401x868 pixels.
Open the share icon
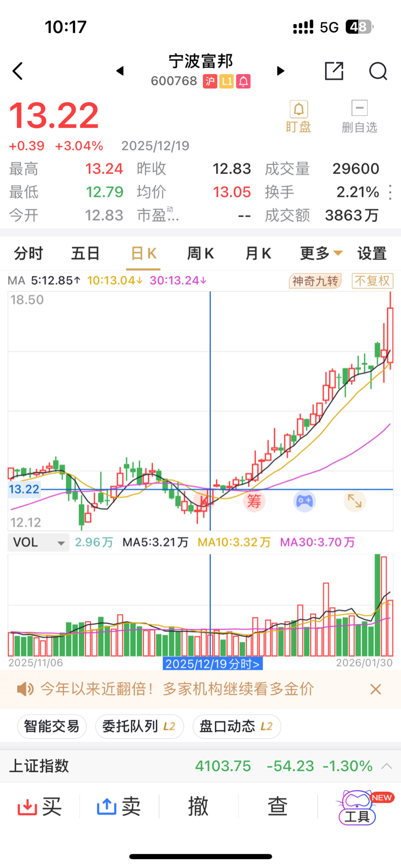pos(334,71)
